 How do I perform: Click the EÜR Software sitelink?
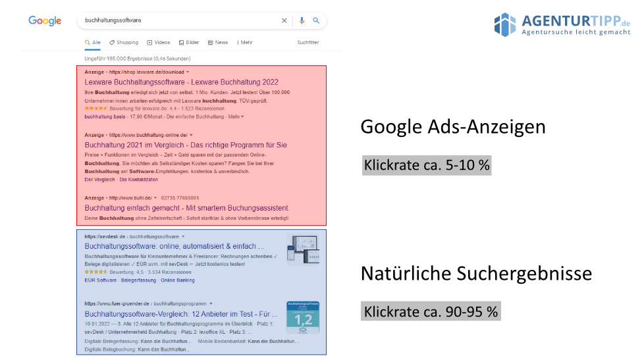[101, 280]
